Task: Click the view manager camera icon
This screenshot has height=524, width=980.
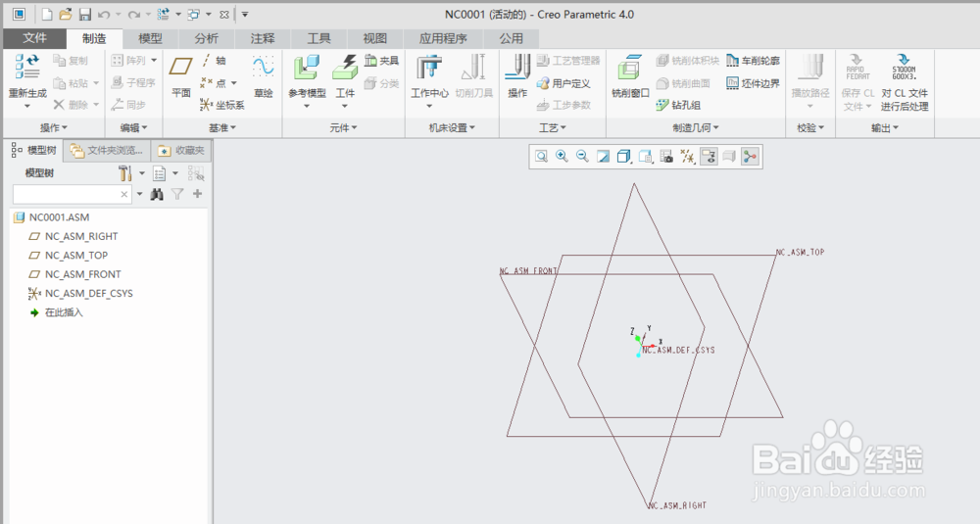Action: [x=666, y=156]
